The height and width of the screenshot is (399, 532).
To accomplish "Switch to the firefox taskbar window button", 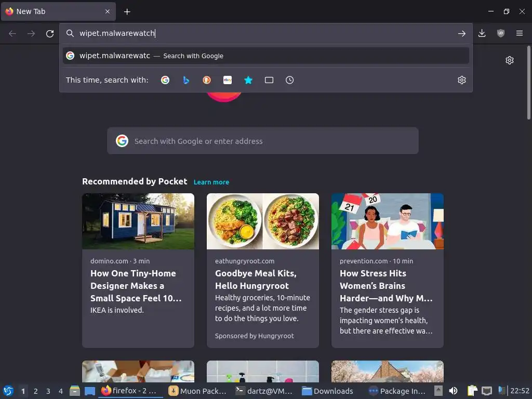I will click(x=130, y=391).
